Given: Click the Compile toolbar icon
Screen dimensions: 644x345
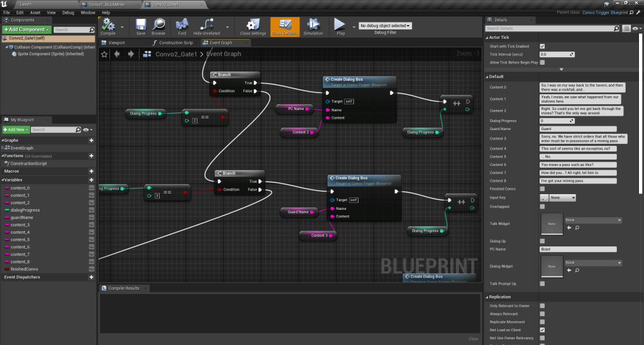Looking at the screenshot, I should pos(108,26).
